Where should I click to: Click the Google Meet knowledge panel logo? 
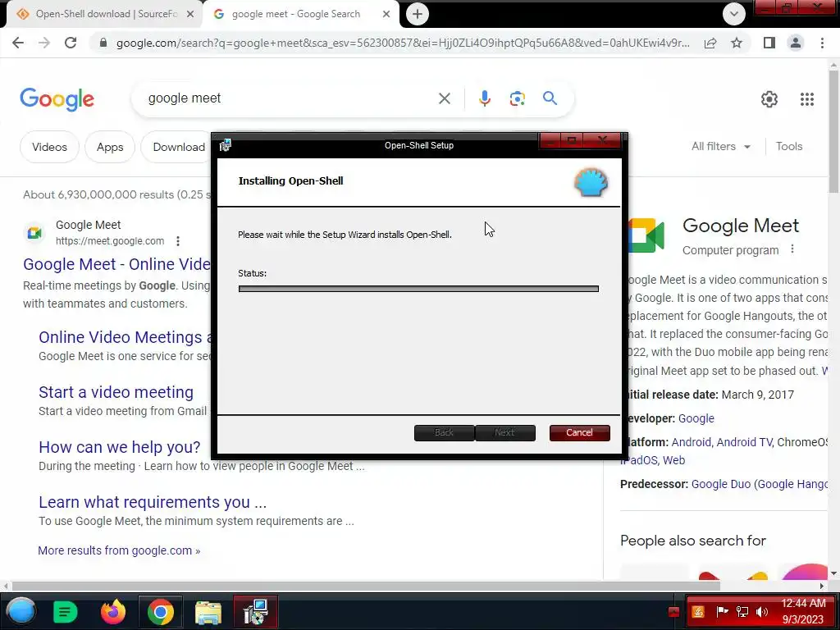646,235
